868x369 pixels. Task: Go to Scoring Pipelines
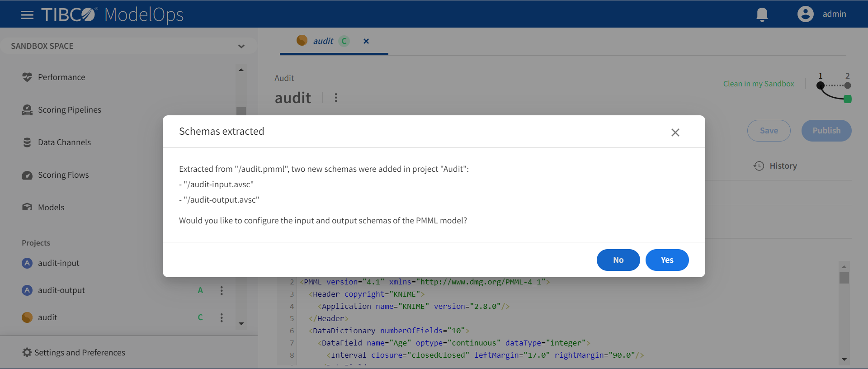tap(69, 110)
